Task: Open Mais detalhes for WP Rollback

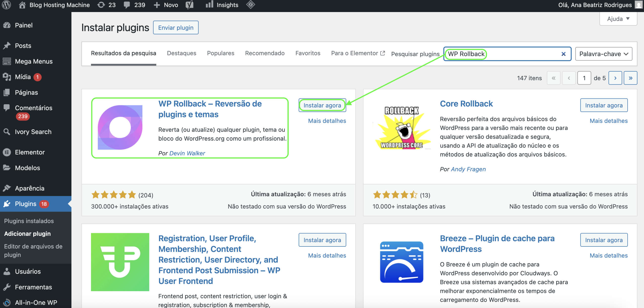Action: click(327, 121)
